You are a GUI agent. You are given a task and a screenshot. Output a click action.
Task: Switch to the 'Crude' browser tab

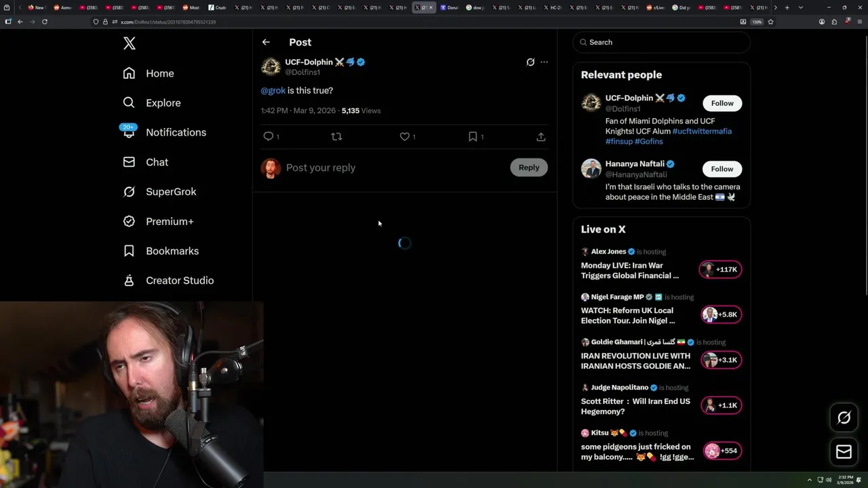pyautogui.click(x=218, y=7)
